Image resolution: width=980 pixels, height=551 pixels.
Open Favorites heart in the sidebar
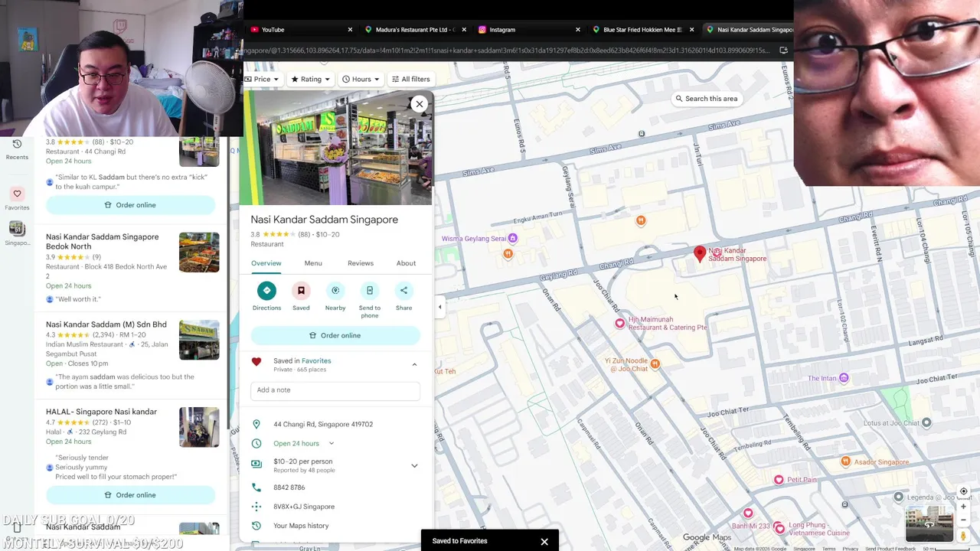pos(17,199)
